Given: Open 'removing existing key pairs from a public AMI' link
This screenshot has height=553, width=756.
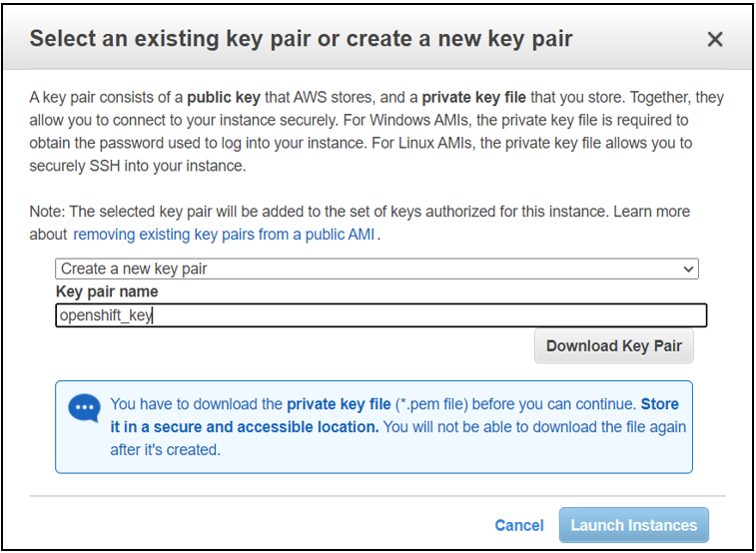Looking at the screenshot, I should [224, 235].
